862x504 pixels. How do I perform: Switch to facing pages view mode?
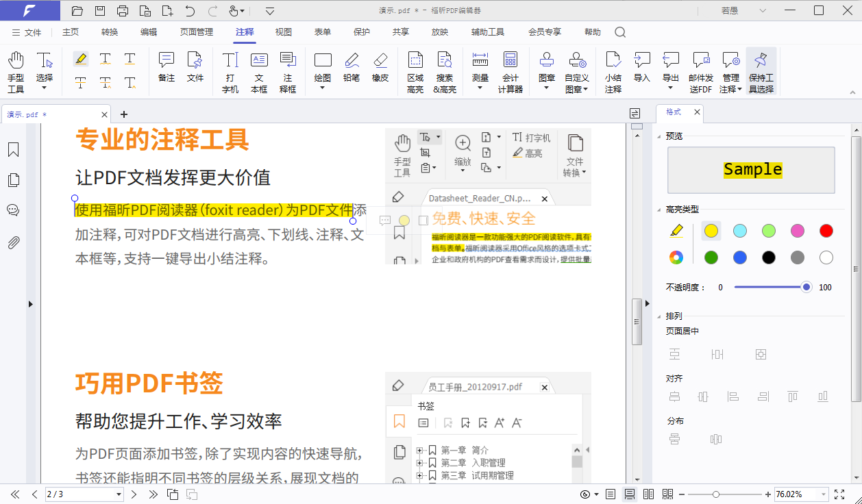(x=649, y=494)
